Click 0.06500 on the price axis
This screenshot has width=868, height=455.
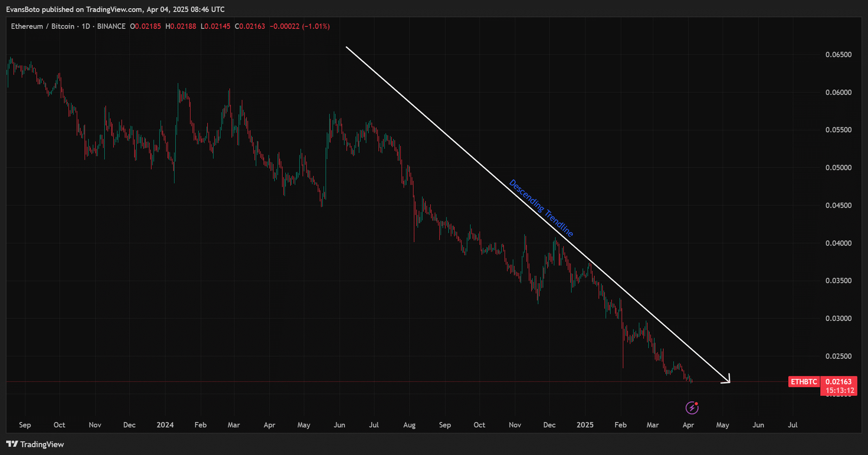point(838,55)
